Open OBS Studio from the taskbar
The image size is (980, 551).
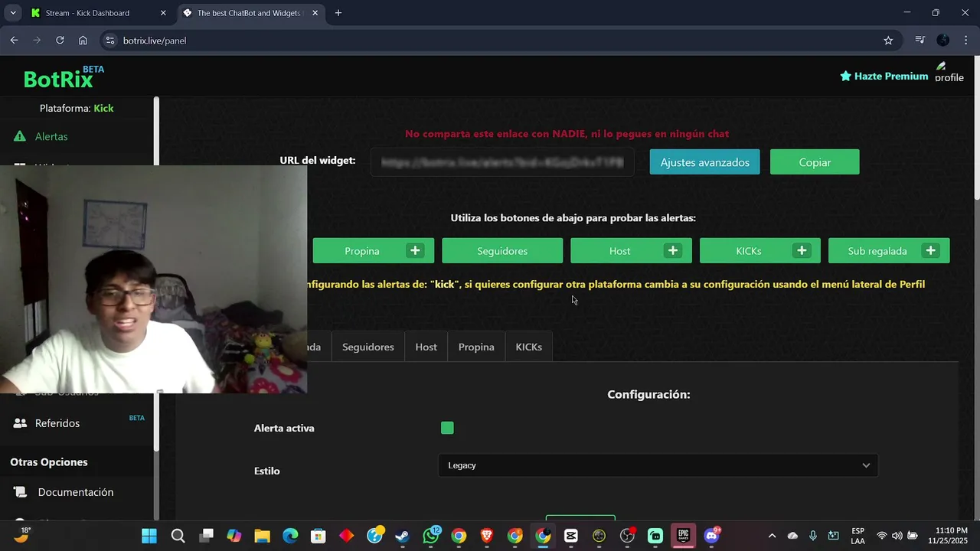[x=628, y=536]
